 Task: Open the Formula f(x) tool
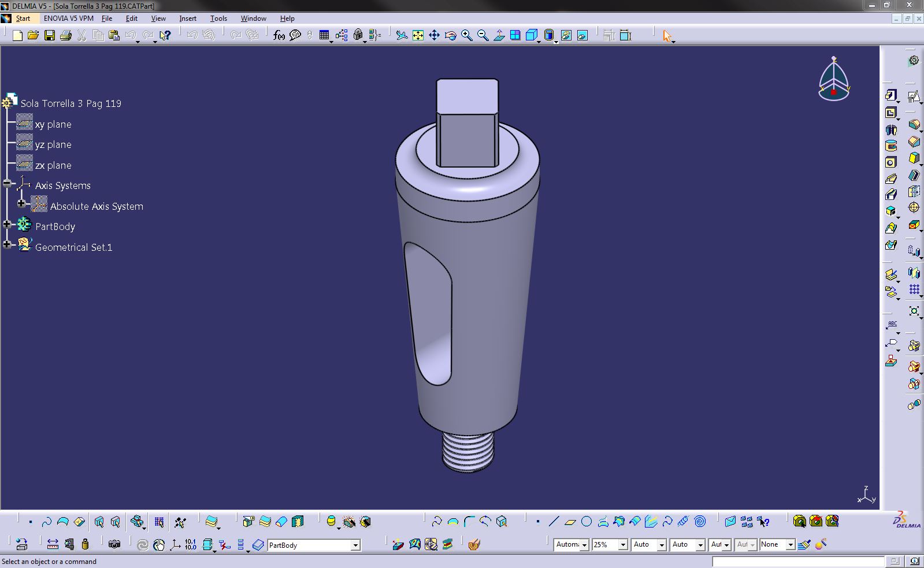pyautogui.click(x=279, y=36)
